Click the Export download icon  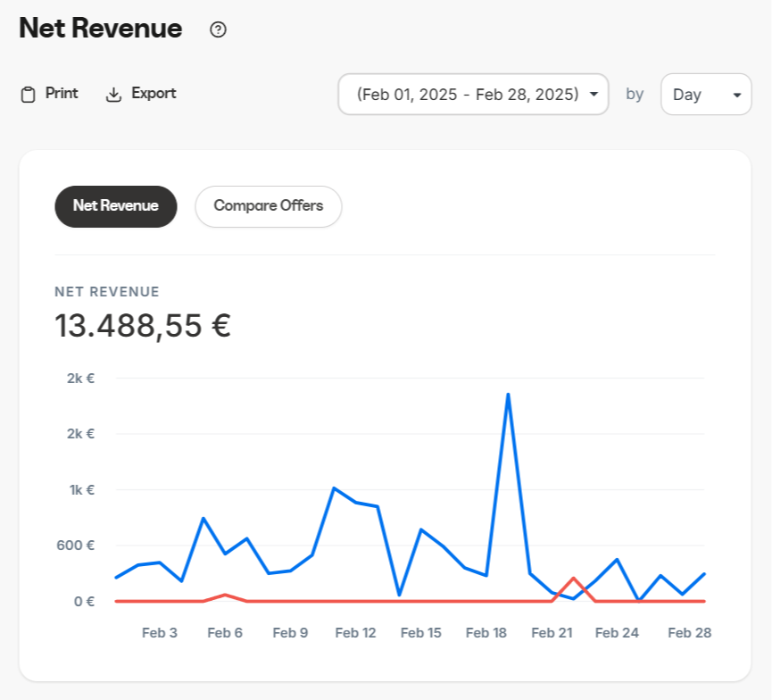[113, 95]
